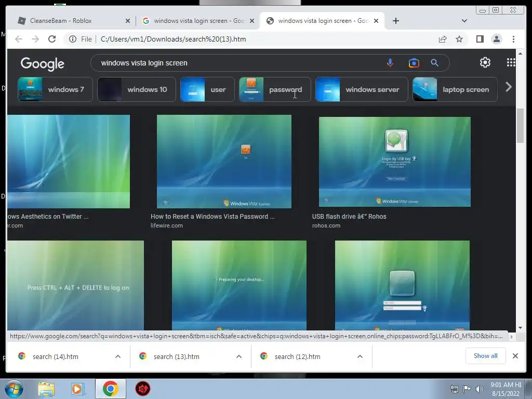Filter images by password chip
Image resolution: width=532 pixels, height=399 pixels.
[275, 89]
